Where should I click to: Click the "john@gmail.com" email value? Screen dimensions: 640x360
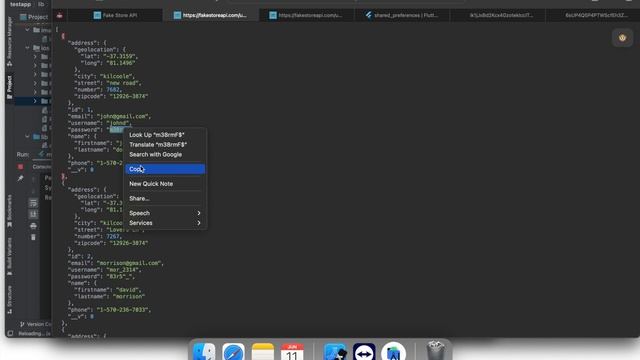click(x=123, y=116)
